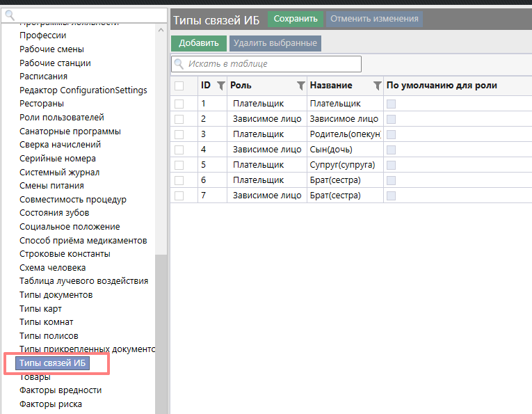Tick the row checkbox for ID 7
532x414 pixels.
(x=179, y=196)
